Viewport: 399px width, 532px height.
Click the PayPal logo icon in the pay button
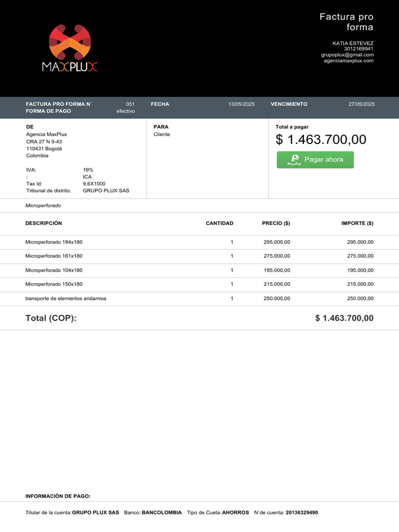point(295,160)
